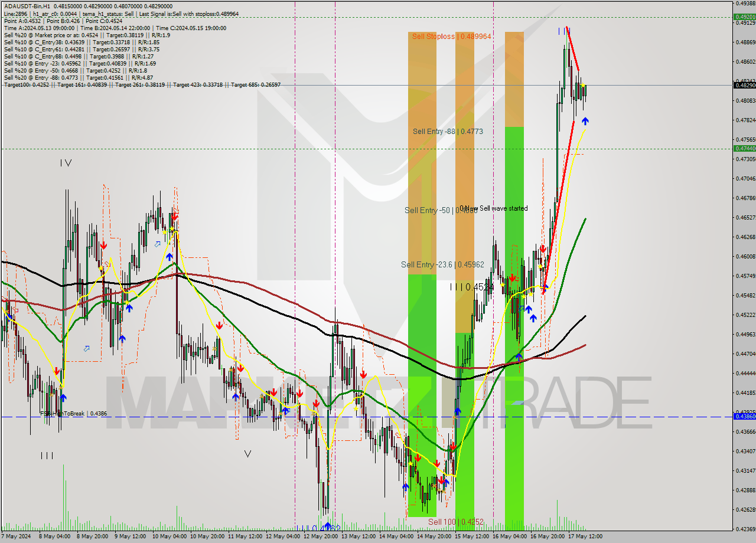Screen dimensions: 756x543
Task: Click the I V wave label
Action: pyautogui.click(x=66, y=163)
